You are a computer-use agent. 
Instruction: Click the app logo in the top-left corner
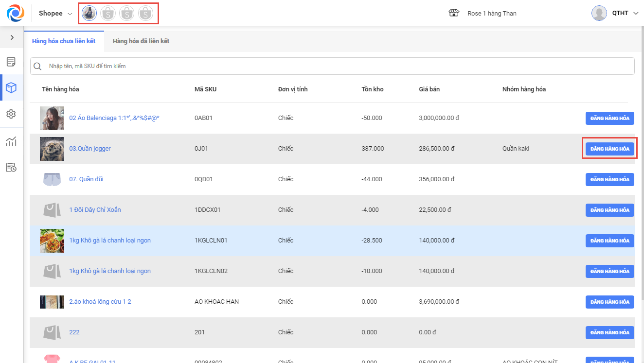tap(16, 13)
